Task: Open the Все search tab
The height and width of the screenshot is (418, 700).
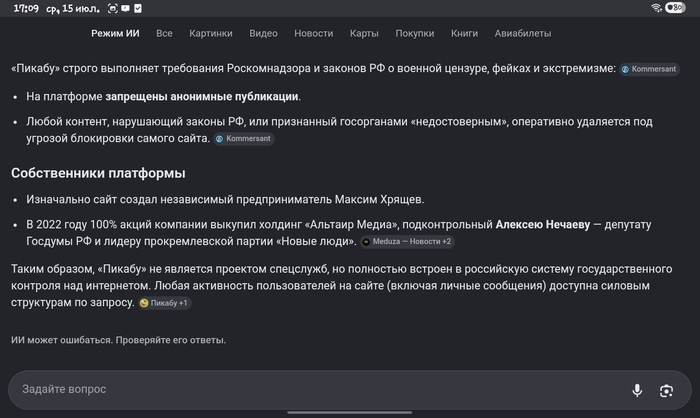Action: 164,33
